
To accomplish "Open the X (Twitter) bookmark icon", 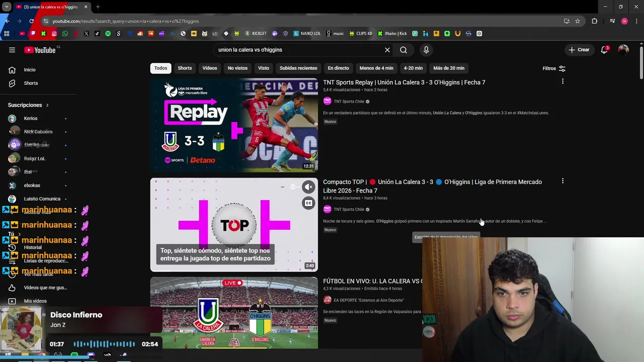I will [87, 34].
